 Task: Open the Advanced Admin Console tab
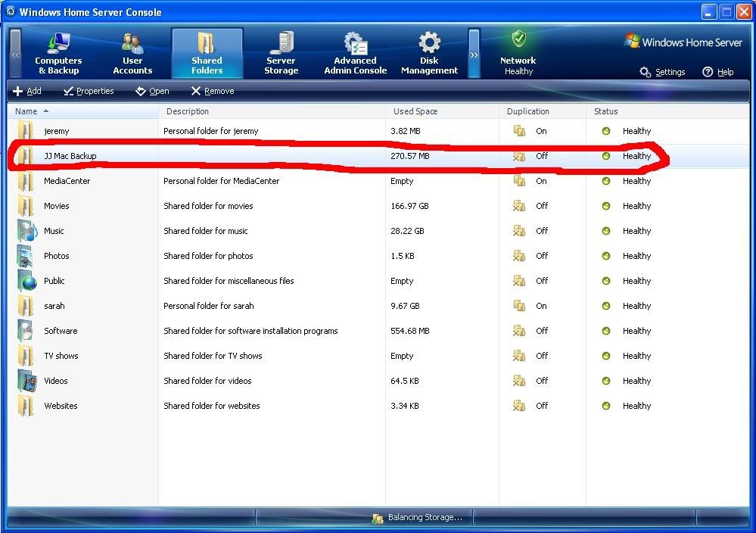[x=356, y=54]
